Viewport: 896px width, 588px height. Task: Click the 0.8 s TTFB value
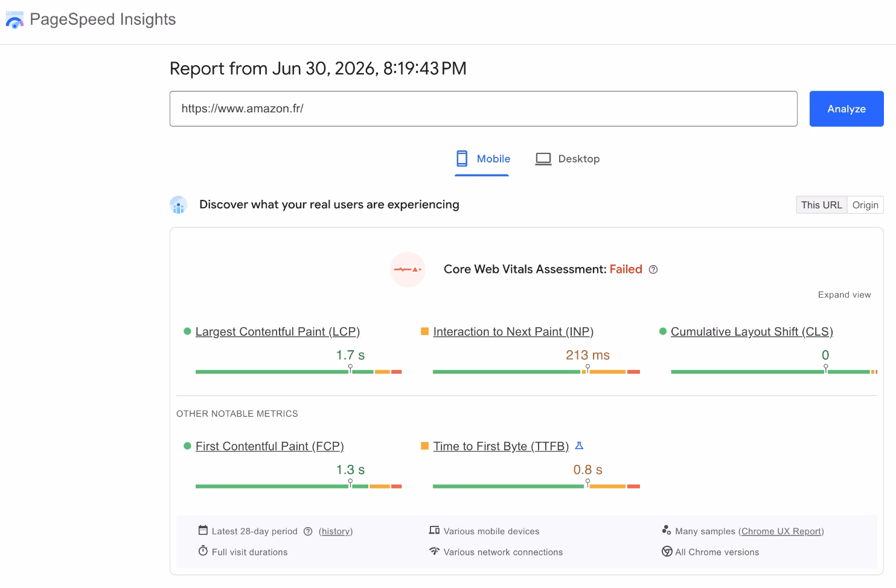point(587,470)
